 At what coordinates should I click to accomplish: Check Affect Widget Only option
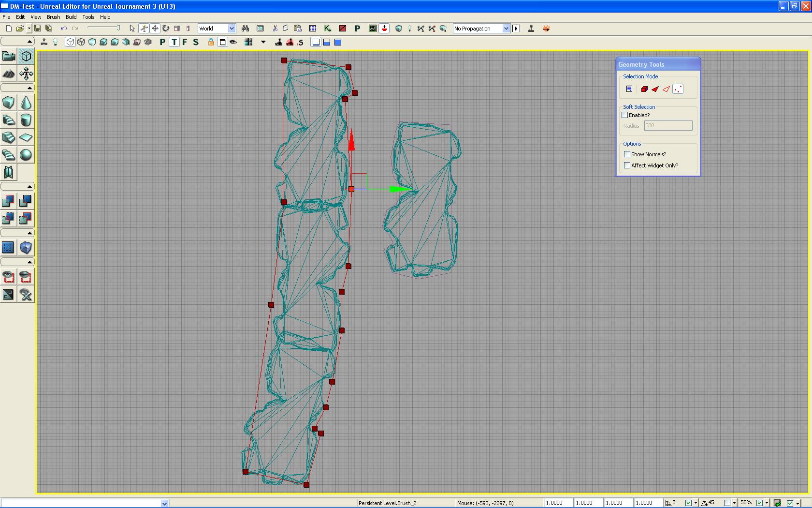point(627,165)
